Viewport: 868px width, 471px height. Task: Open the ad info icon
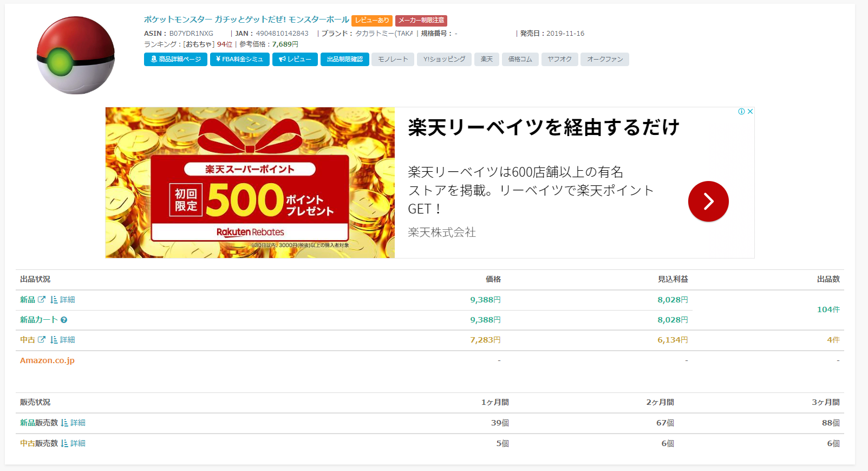point(741,111)
